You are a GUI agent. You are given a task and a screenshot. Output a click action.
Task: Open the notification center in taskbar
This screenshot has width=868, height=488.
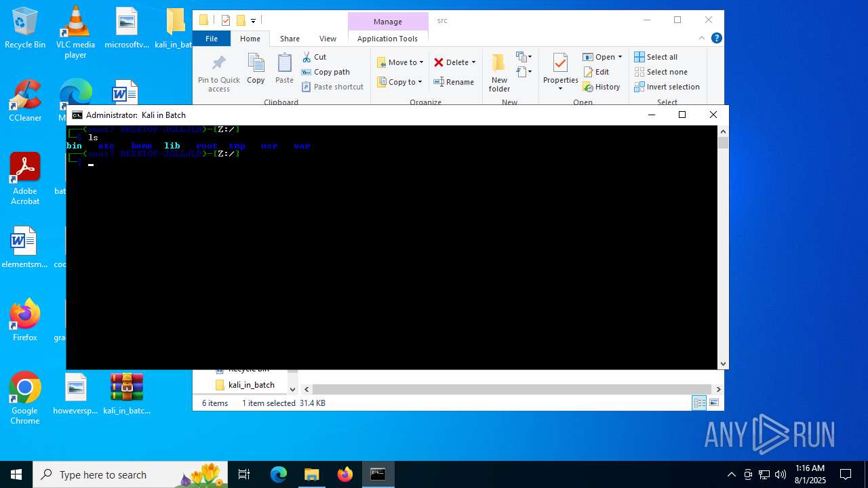point(846,474)
